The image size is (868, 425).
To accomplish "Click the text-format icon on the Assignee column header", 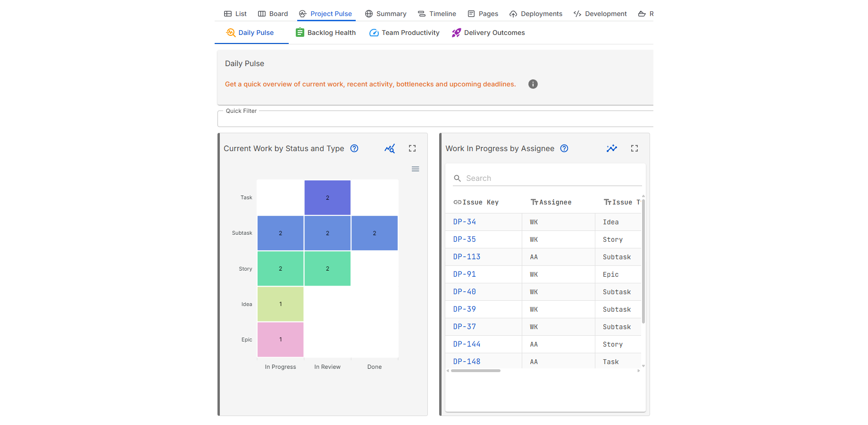I will coord(534,202).
